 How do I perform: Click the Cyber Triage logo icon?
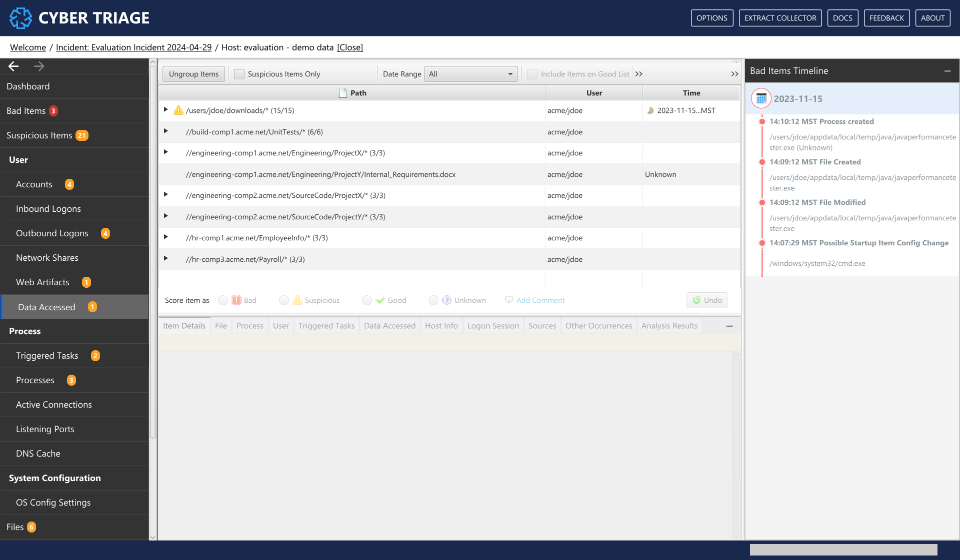pyautogui.click(x=20, y=18)
